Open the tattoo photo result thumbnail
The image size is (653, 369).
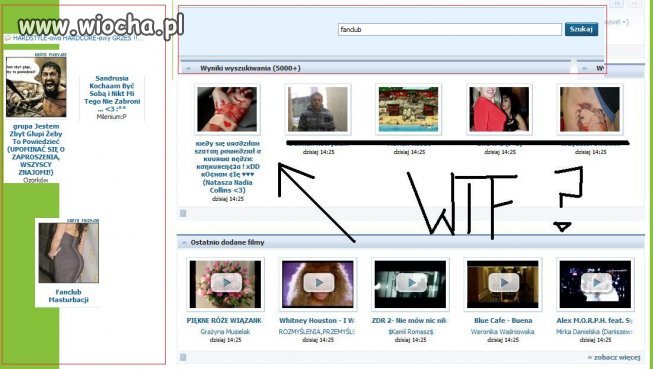point(590,109)
